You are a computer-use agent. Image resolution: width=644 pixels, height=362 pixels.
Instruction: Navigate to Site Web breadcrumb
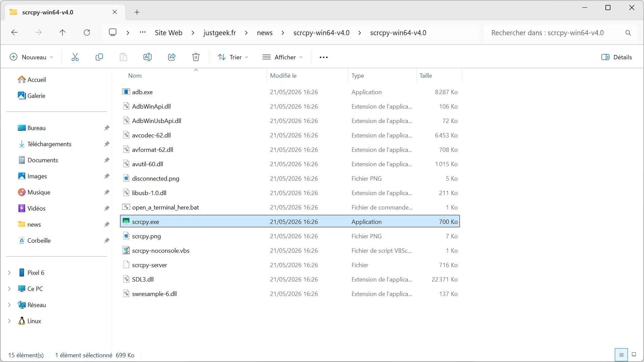[169, 33]
